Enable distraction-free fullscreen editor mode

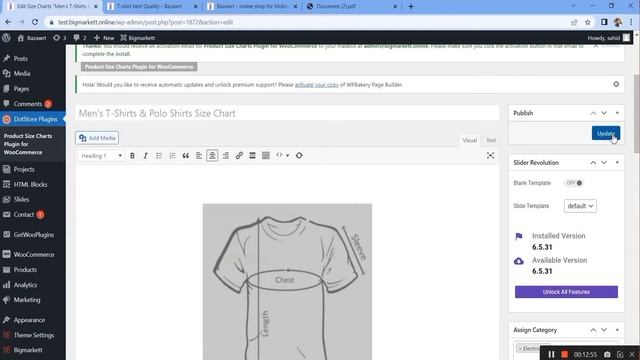490,156
